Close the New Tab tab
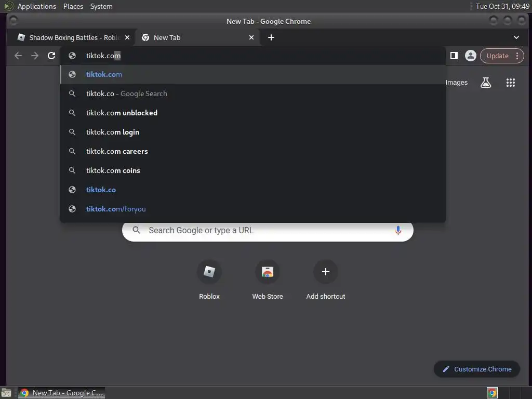The image size is (532, 399). click(x=251, y=37)
